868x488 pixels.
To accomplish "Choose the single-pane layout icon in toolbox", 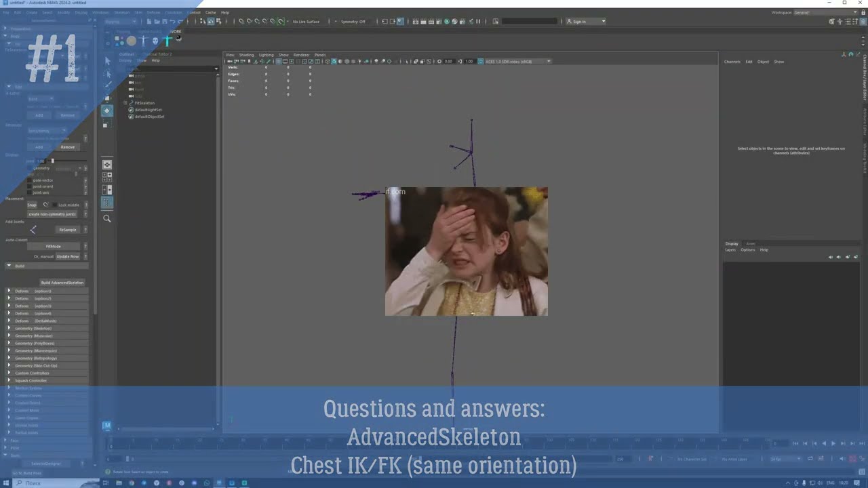I will point(107,165).
